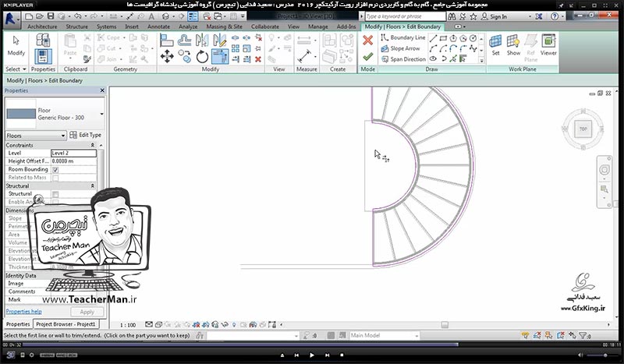
Task: Click the Array tool icon
Action: pos(236,48)
